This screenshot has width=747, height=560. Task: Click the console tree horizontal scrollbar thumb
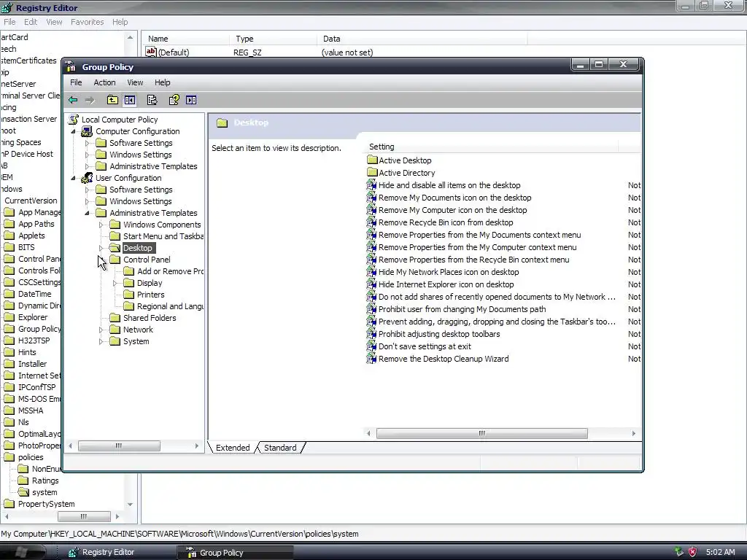119,446
